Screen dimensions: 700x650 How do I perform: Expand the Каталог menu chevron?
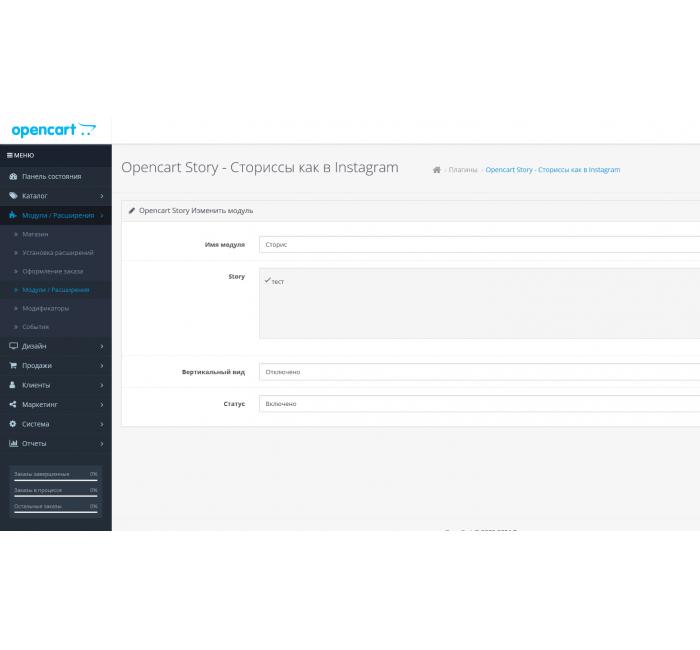click(102, 196)
